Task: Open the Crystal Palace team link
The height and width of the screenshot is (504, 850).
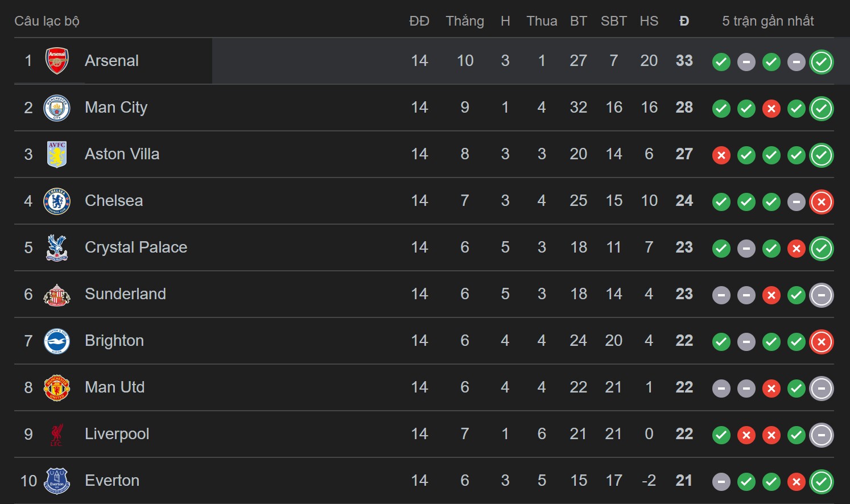Action: (x=136, y=247)
